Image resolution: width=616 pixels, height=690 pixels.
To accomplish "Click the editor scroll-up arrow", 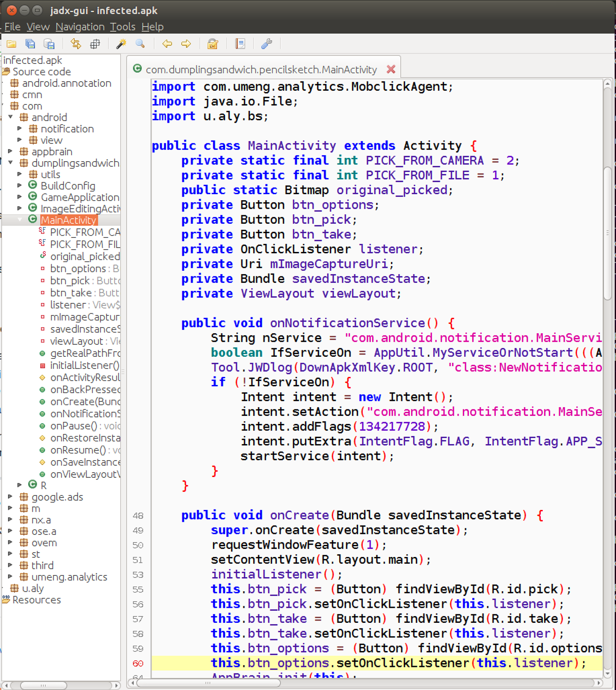I will click(x=607, y=84).
